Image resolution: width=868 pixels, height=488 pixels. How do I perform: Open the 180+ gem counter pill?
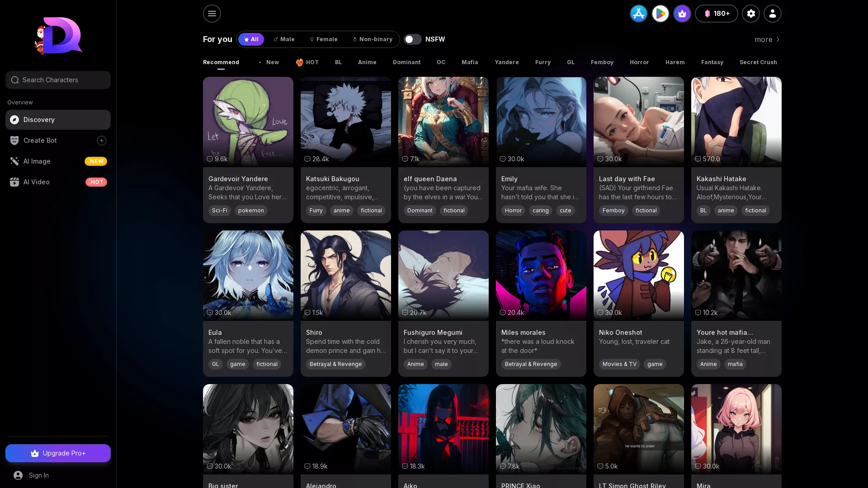[716, 14]
